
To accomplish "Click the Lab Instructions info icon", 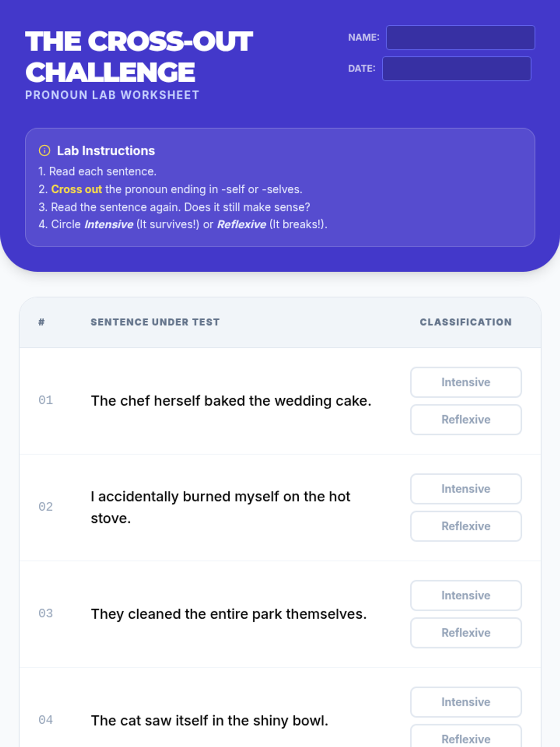I will (x=44, y=150).
